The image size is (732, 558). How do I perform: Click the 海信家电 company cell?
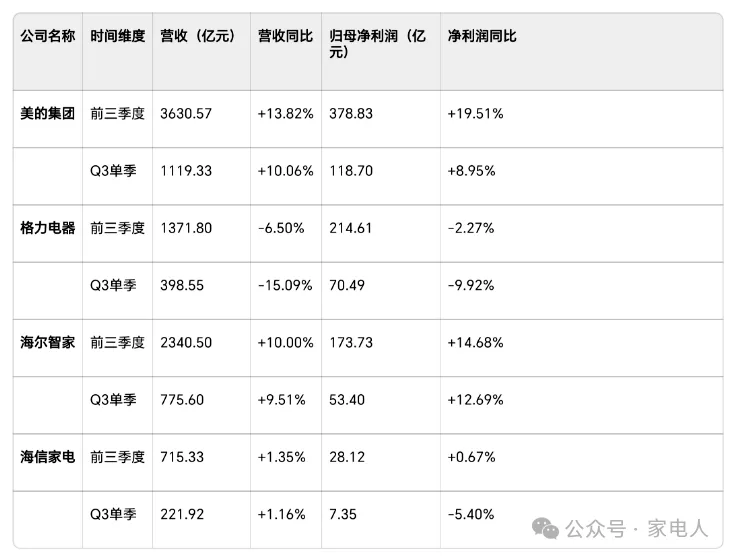pyautogui.click(x=48, y=457)
